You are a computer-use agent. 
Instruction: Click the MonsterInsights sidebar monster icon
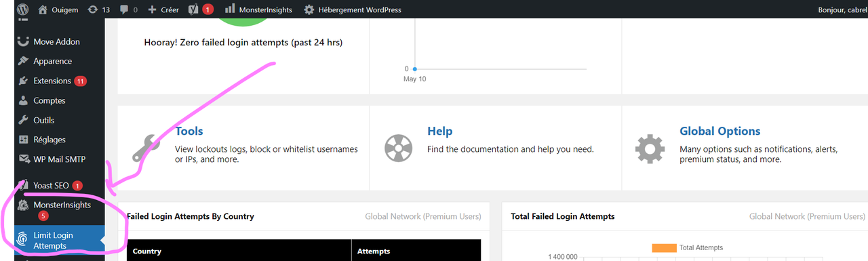click(23, 205)
